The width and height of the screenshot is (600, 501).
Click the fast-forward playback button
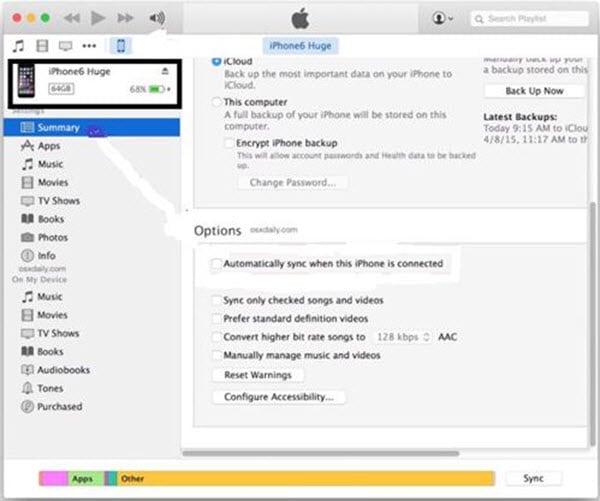125,18
